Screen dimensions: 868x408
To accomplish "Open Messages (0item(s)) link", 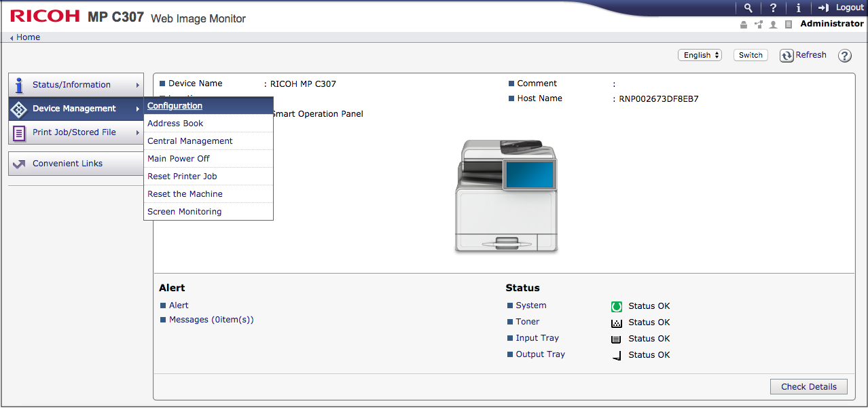I will click(211, 320).
